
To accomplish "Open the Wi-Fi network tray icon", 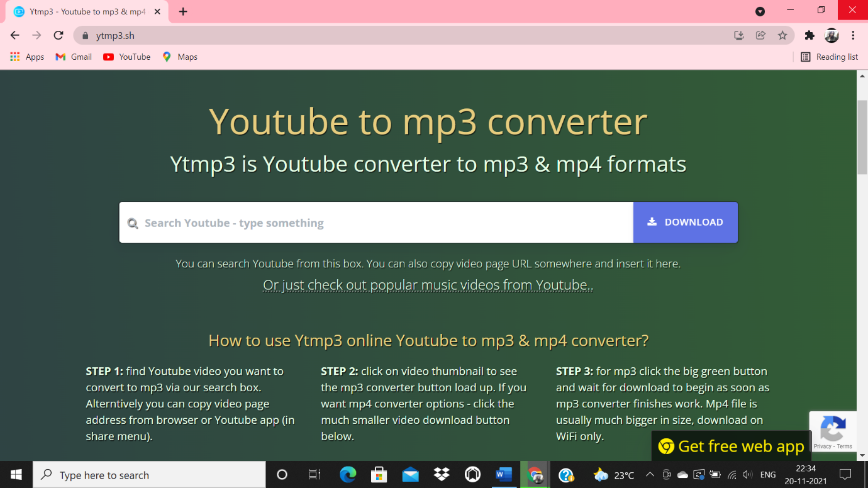I will point(732,475).
